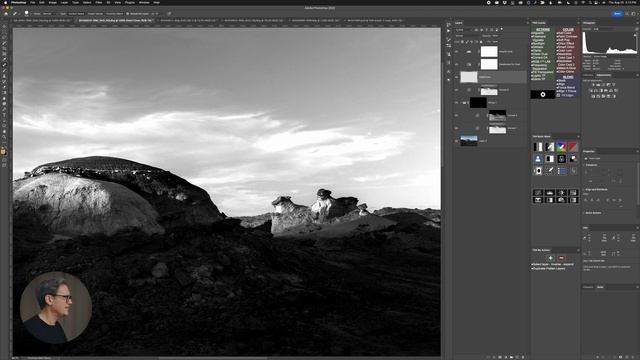
Task: Toggle visibility of the selected gray-thumbnail layer
Action: tap(456, 77)
